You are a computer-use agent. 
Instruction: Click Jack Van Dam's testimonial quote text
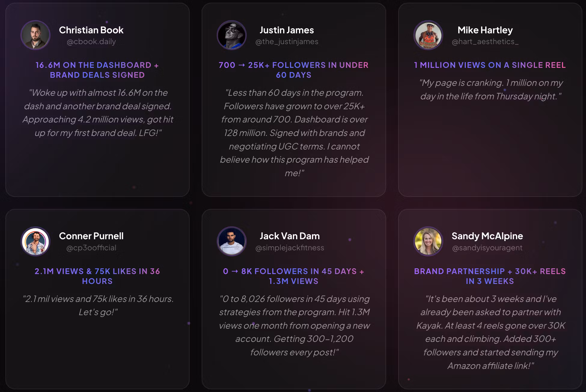294,326
